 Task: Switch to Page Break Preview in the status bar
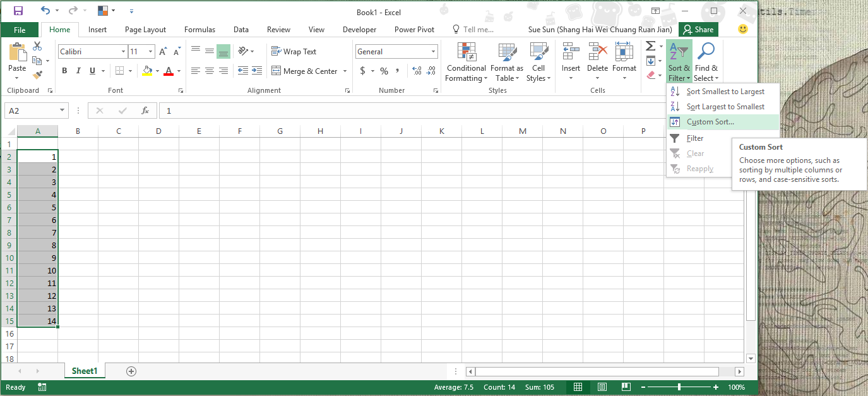tap(626, 387)
